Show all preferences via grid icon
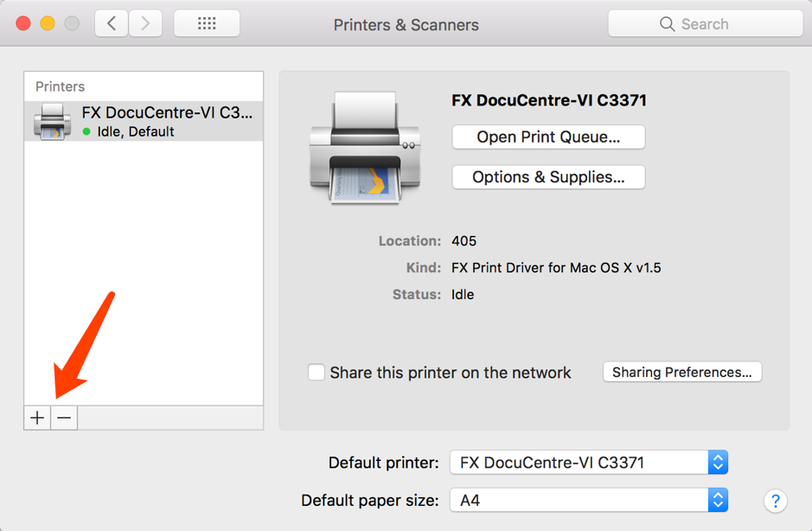Screen dimensions: 812x531 pyautogui.click(x=207, y=23)
